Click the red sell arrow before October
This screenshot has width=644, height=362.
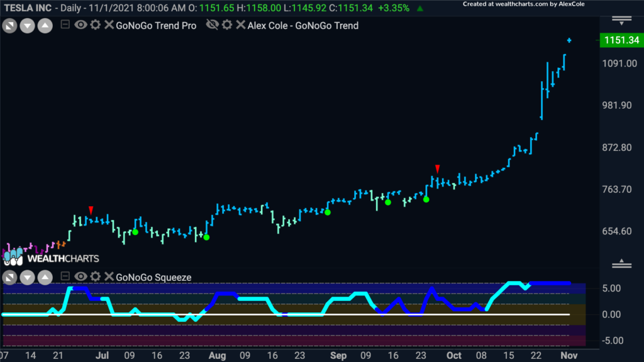(438, 168)
